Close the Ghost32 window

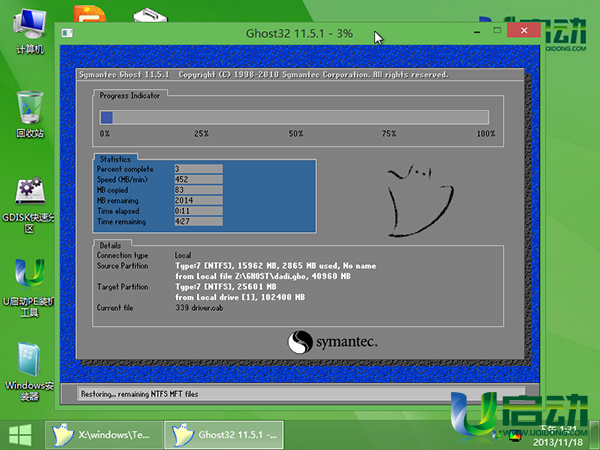pos(524,30)
